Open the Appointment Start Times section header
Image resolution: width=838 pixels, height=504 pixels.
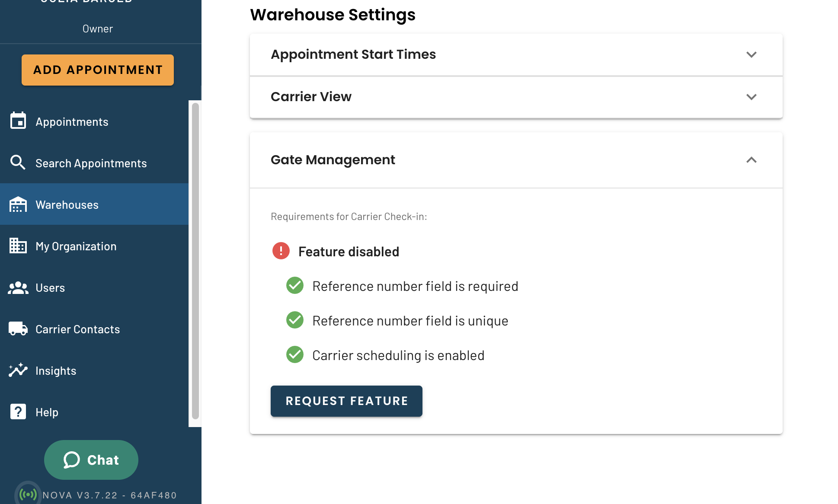516,54
